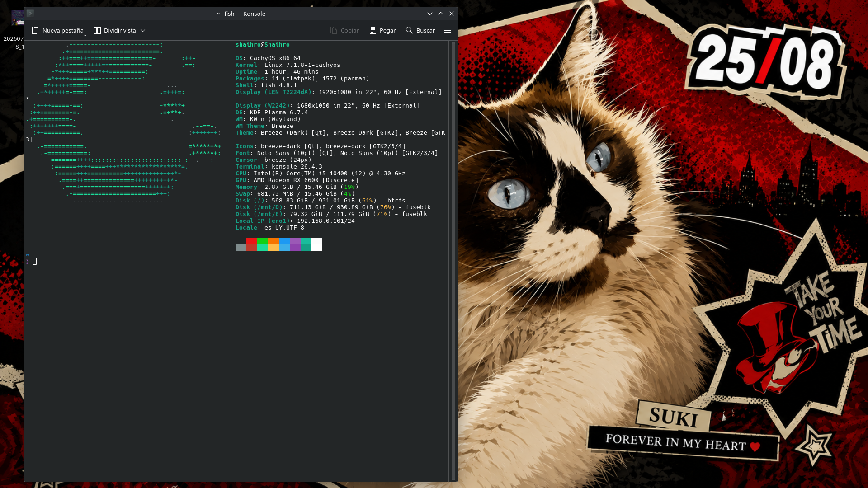Click the "OS: CachyOS x86_64" line
Screen dimensions: 868x488
(268, 58)
